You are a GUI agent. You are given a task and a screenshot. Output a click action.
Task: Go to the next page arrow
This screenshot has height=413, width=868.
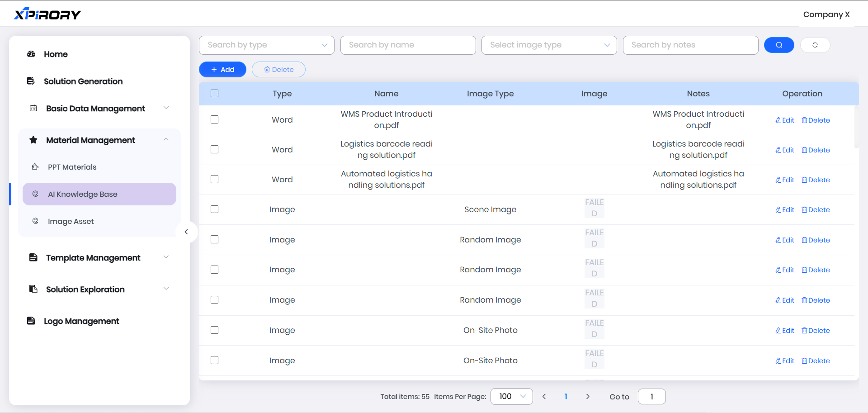[587, 396]
